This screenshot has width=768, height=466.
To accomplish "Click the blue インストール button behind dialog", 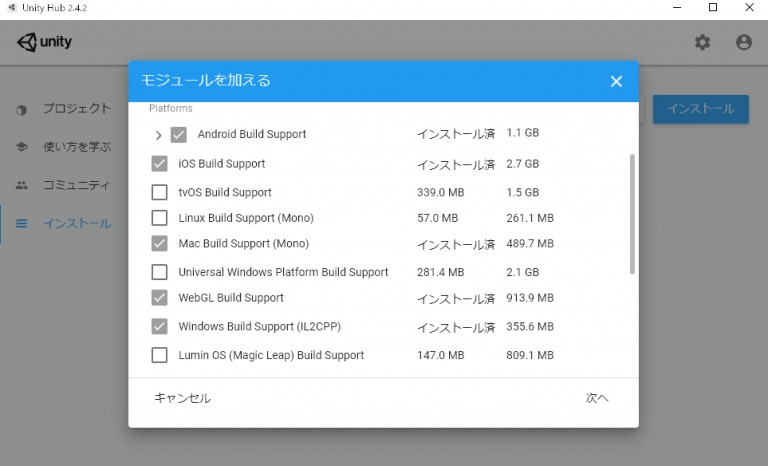I will coord(701,109).
